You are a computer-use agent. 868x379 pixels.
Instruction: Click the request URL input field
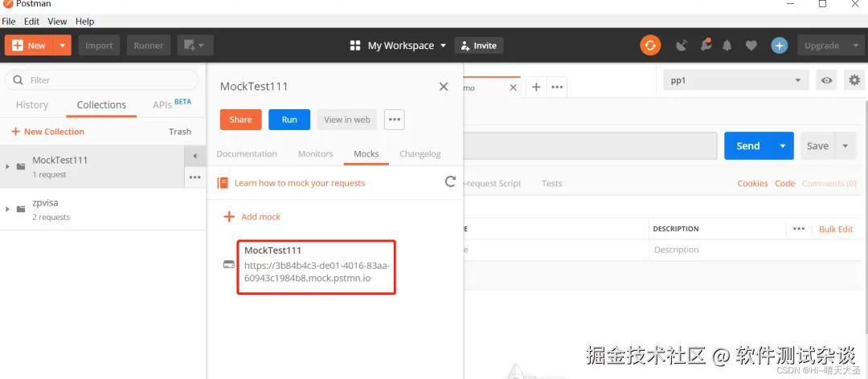pos(590,146)
